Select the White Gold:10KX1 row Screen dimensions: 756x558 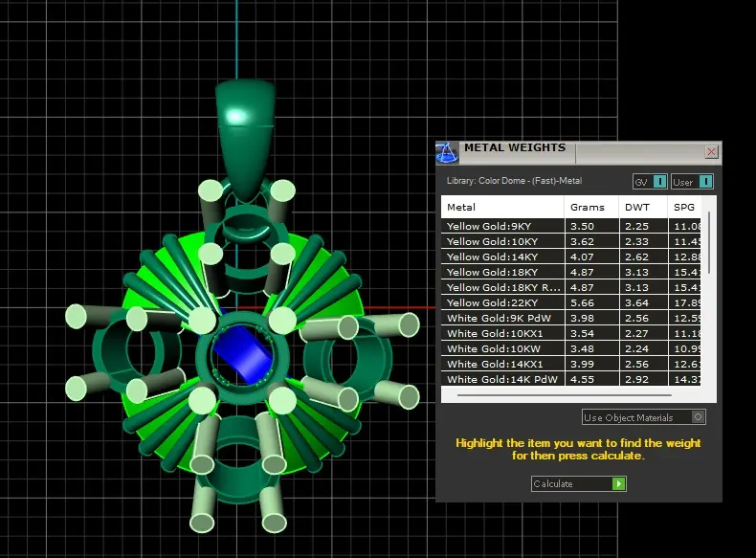point(571,333)
